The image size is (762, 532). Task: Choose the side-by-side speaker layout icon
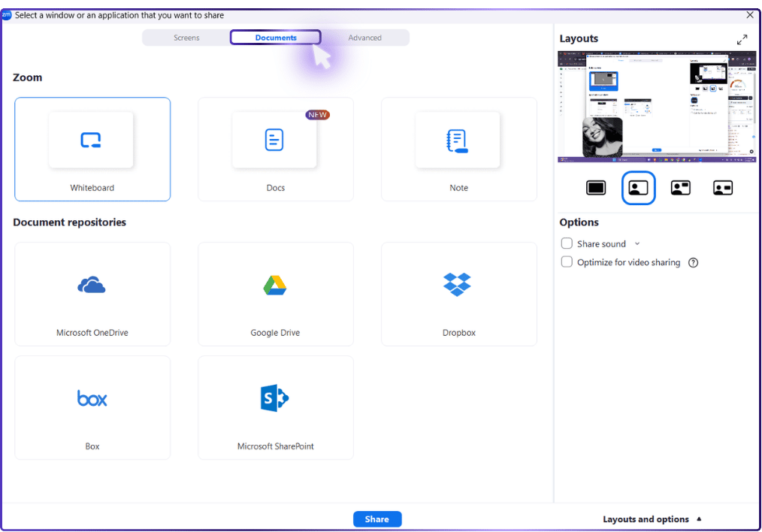pos(680,188)
